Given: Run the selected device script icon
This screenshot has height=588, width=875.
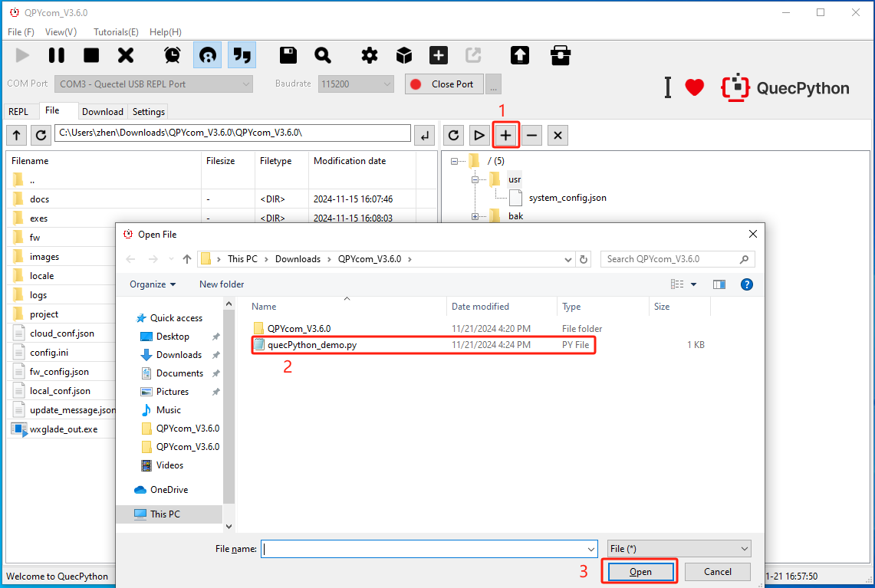Looking at the screenshot, I should (x=479, y=135).
